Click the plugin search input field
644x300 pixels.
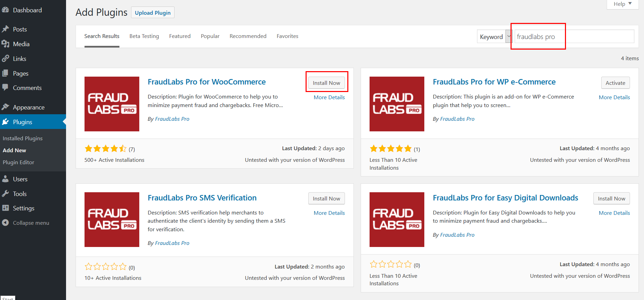574,36
